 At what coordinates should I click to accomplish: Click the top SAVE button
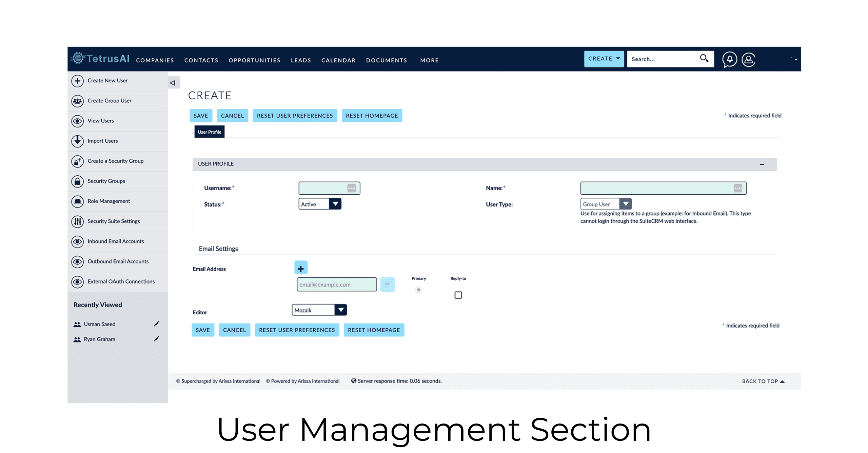(x=201, y=116)
